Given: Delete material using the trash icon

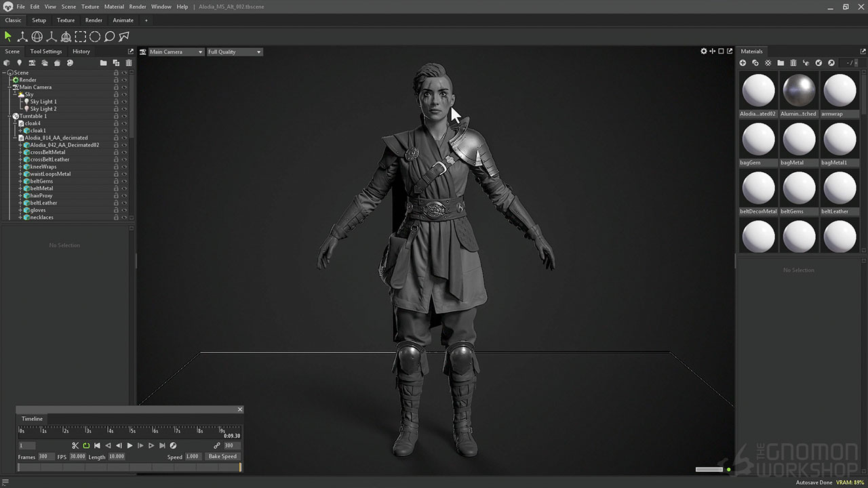Looking at the screenshot, I should click(793, 62).
